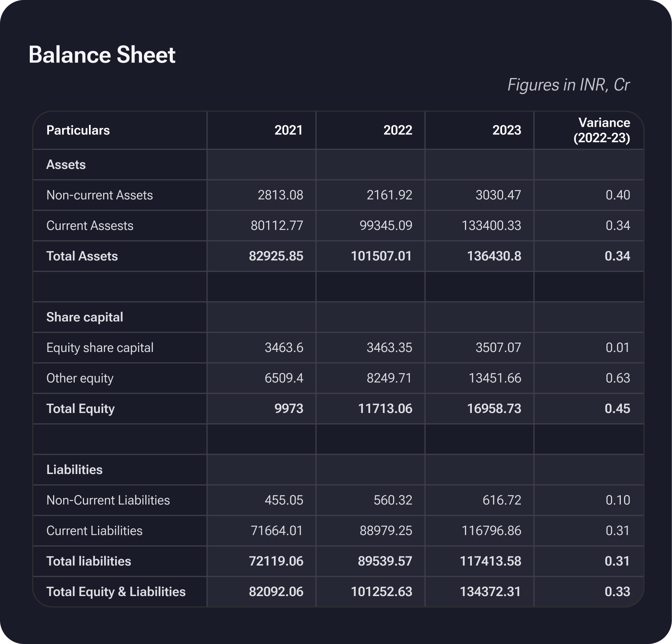Select the 2023 column header
Screen dimensions: 672x644
pyautogui.click(x=506, y=130)
